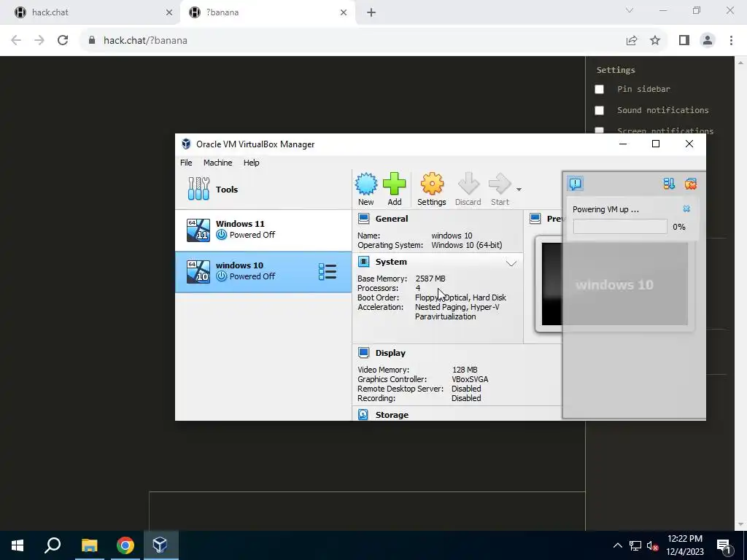Open the Help menu in VirtualBox
This screenshot has width=747, height=560.
pyautogui.click(x=251, y=163)
